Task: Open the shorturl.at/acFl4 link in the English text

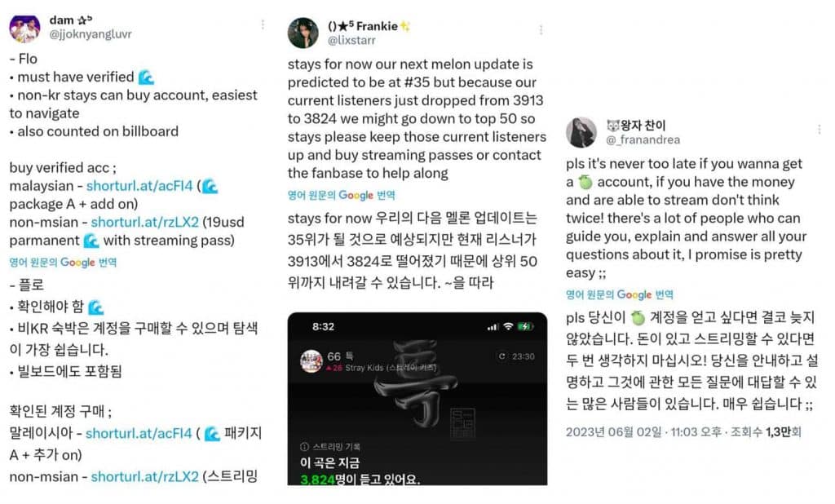Action: coord(139,186)
